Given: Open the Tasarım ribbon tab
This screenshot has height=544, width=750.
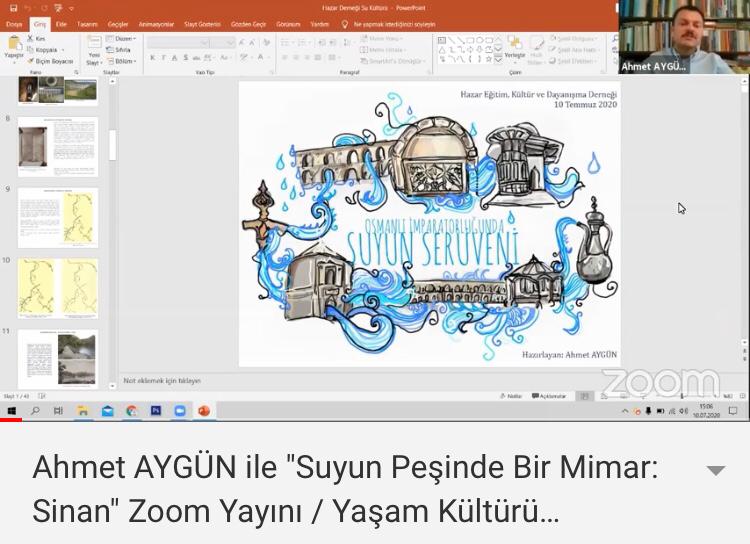Looking at the screenshot, I should point(87,24).
